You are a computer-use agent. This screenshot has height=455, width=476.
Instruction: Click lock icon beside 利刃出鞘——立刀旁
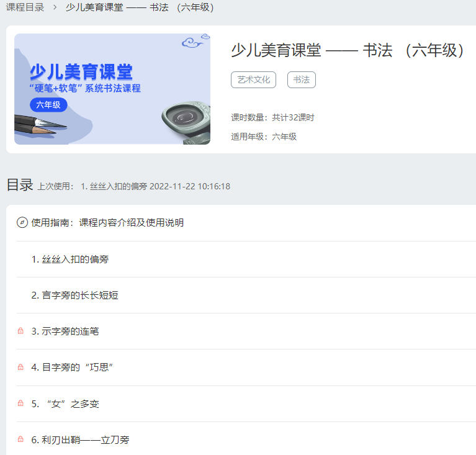point(20,439)
